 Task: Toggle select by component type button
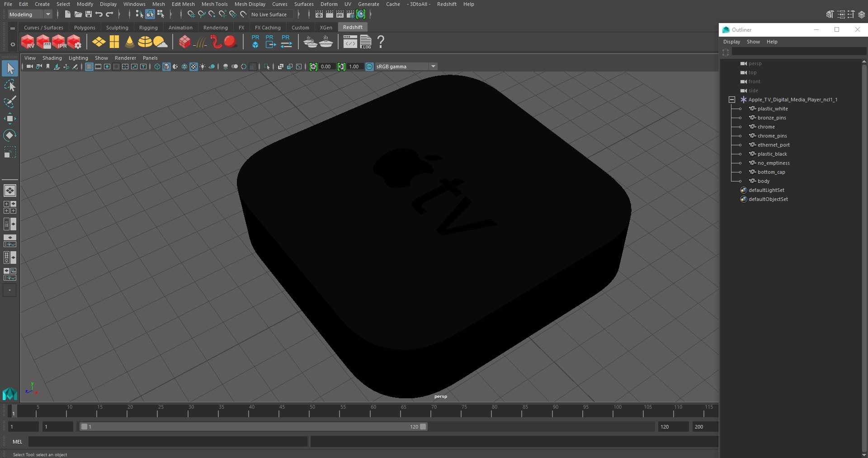[x=160, y=14]
